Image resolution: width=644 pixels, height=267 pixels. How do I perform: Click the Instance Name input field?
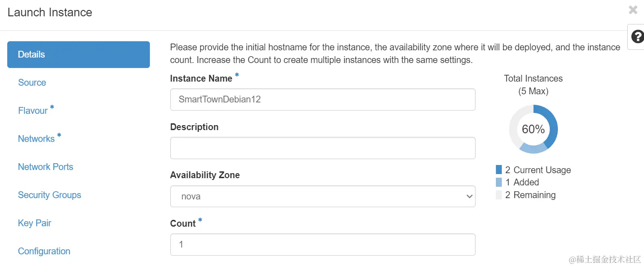pos(322,100)
